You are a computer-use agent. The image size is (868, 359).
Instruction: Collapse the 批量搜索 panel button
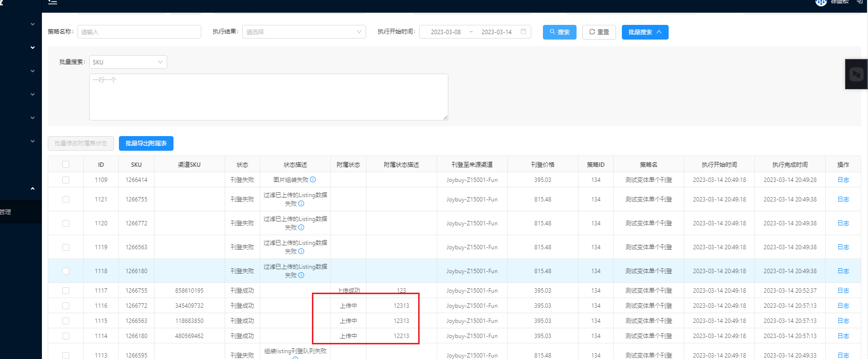645,32
